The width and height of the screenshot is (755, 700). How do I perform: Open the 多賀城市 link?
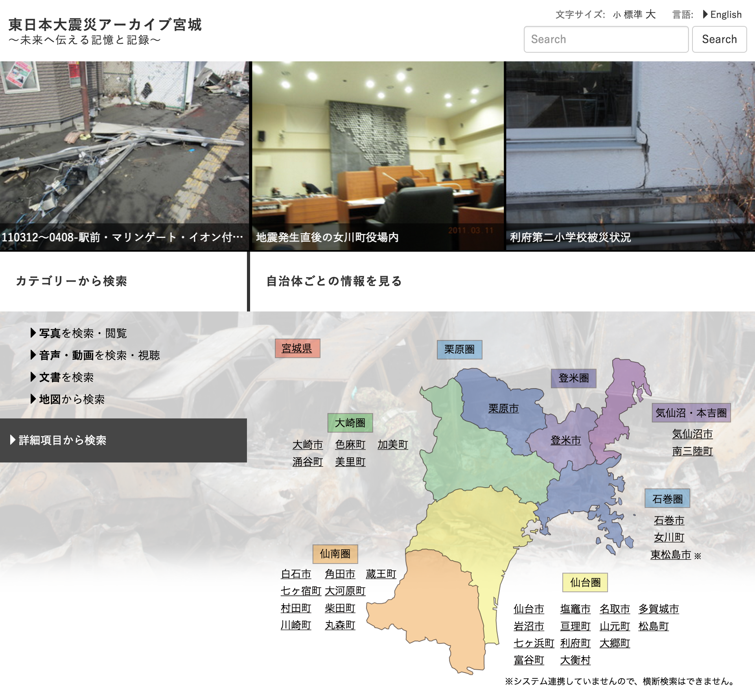(659, 609)
